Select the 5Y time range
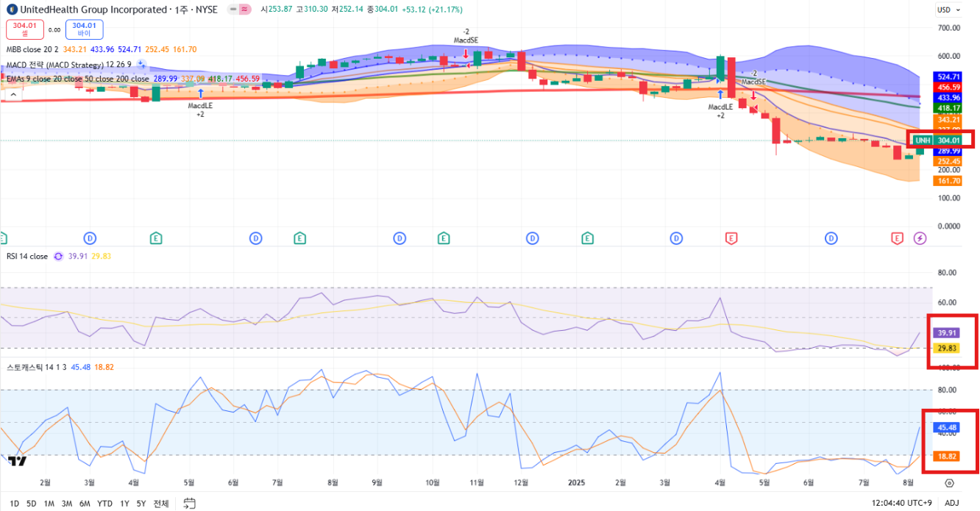 click(141, 504)
